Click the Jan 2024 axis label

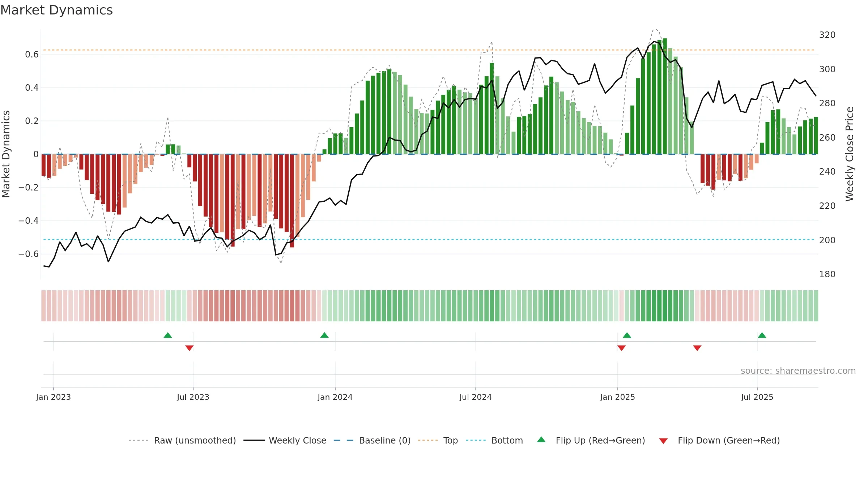point(335,397)
